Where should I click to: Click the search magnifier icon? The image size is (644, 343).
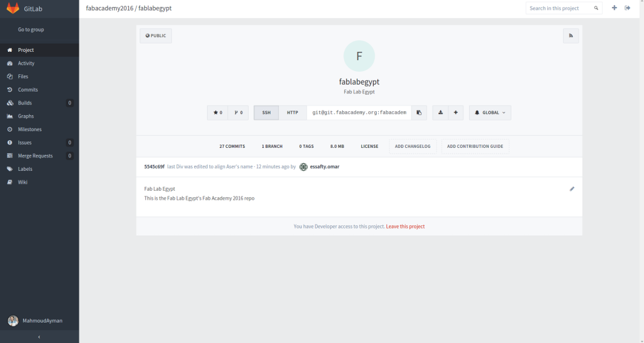point(596,8)
